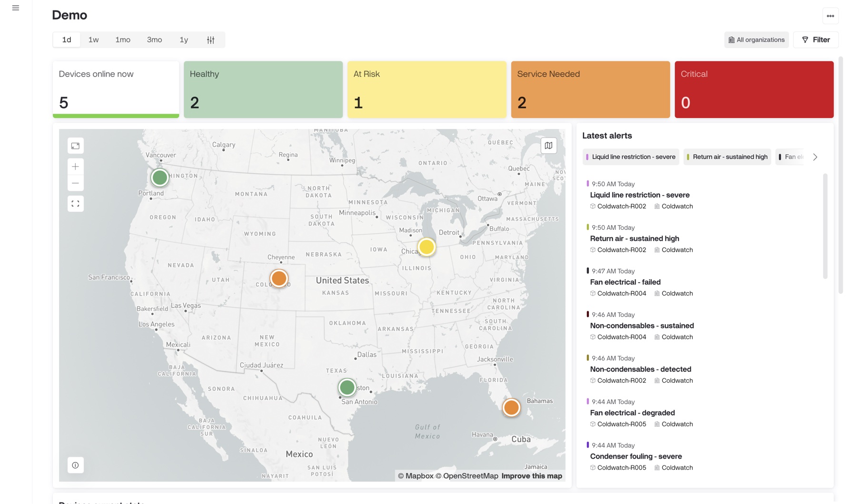Enter fullscreen map view
Image resolution: width=857 pixels, height=504 pixels.
[75, 204]
